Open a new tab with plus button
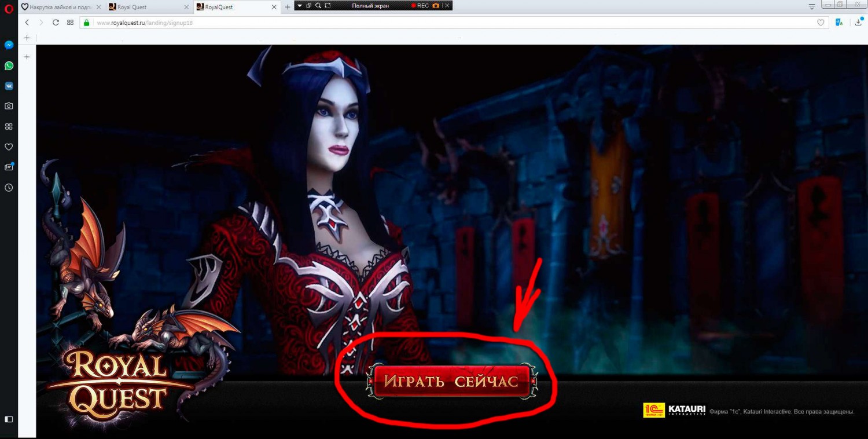The width and height of the screenshot is (868, 439). tap(288, 7)
